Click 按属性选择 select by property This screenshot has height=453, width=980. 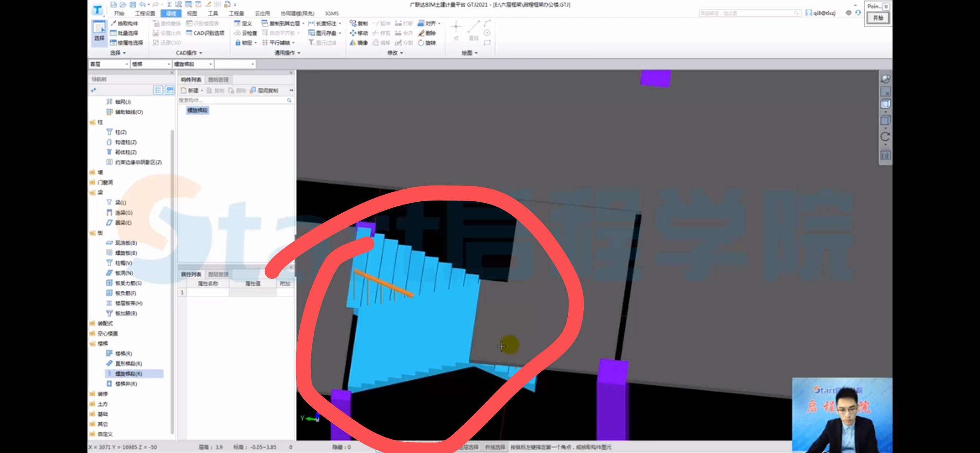pos(126,43)
